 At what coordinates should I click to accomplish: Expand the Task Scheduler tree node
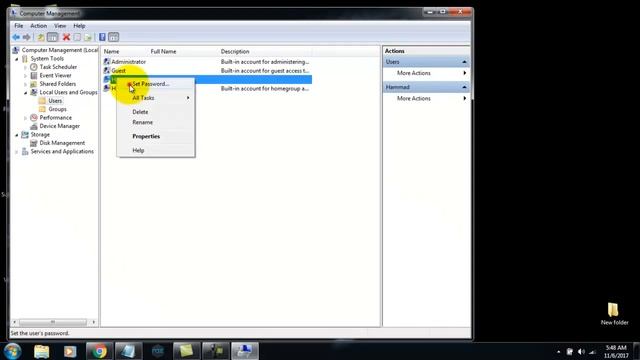(x=25, y=67)
